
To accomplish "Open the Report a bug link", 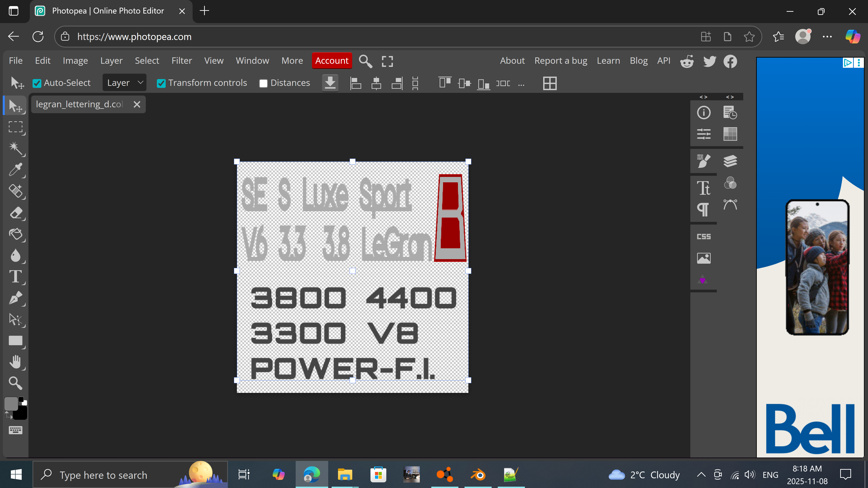I will pyautogui.click(x=561, y=61).
